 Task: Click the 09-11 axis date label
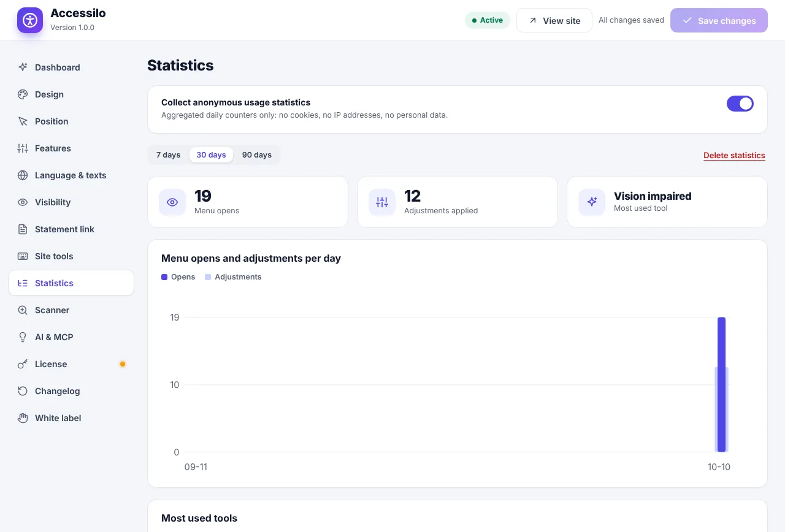click(196, 467)
